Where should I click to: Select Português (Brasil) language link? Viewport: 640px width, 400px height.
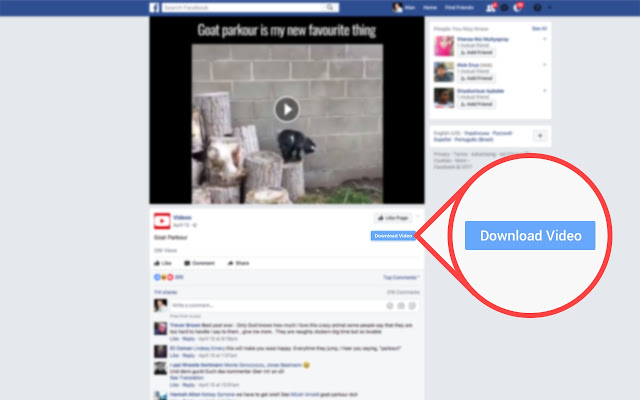pos(474,140)
